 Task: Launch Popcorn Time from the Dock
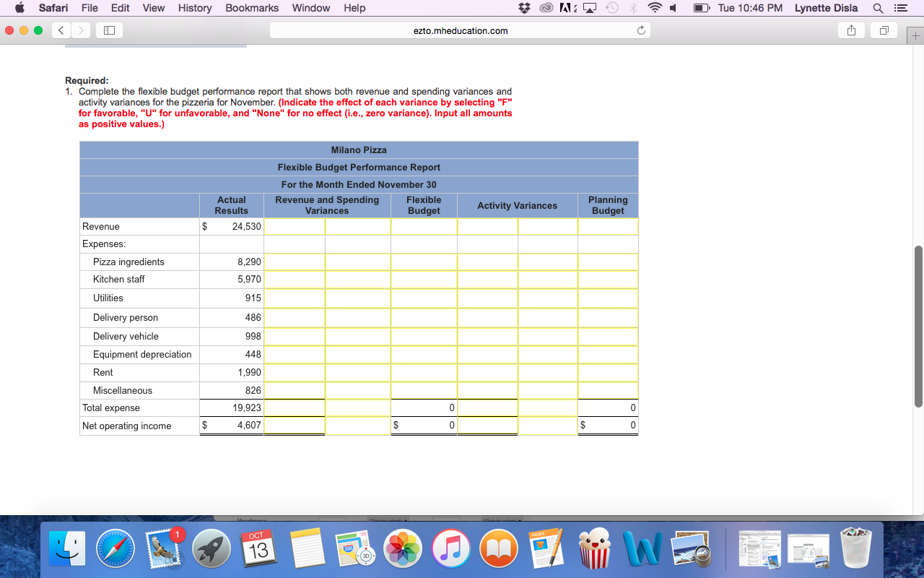click(x=595, y=548)
